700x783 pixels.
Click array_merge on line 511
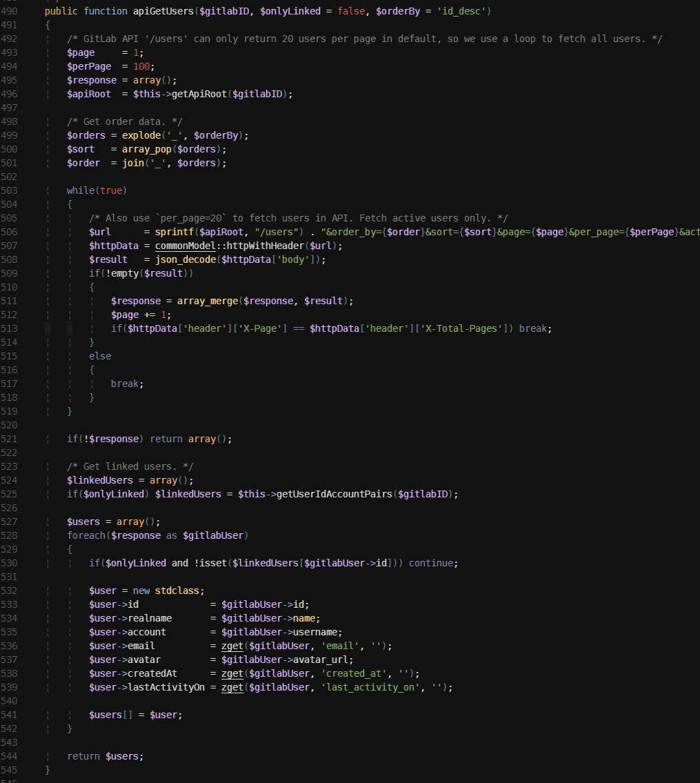(x=207, y=301)
